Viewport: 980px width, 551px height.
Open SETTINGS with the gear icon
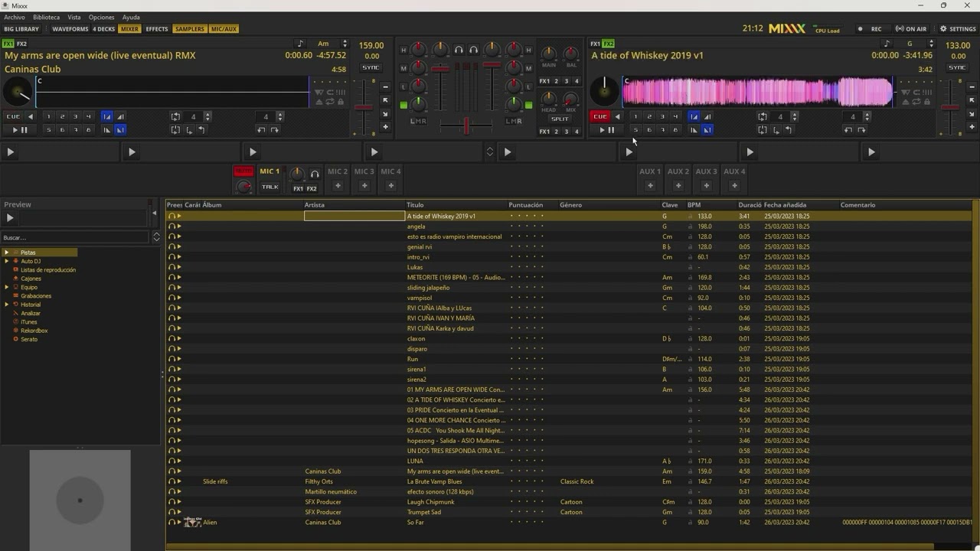pos(958,29)
